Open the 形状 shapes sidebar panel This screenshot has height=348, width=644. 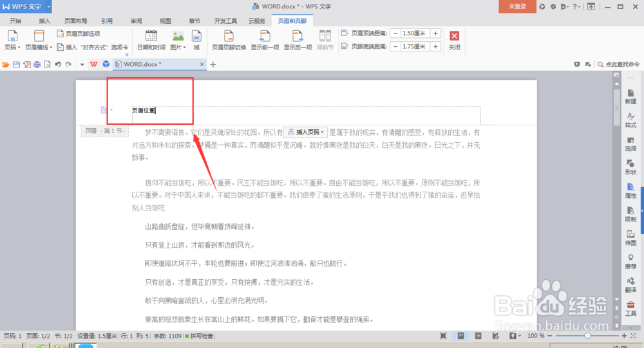[630, 167]
